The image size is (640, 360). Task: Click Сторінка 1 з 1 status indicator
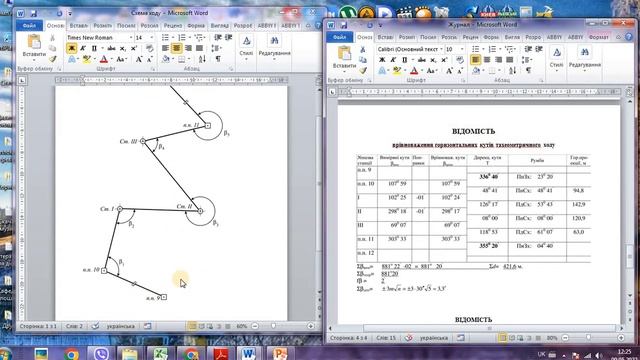(x=38, y=326)
